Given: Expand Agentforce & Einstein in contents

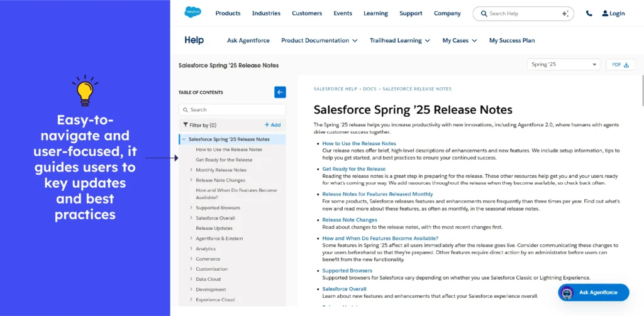Looking at the screenshot, I should coord(191,239).
